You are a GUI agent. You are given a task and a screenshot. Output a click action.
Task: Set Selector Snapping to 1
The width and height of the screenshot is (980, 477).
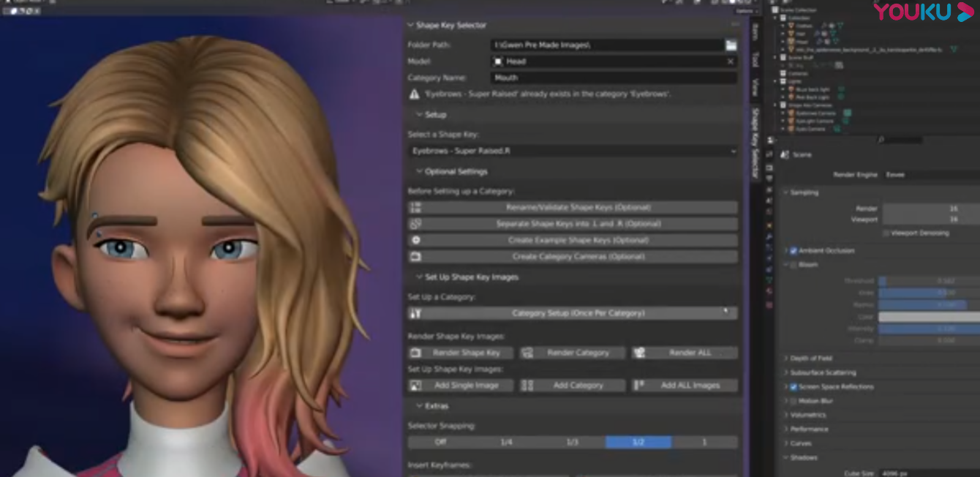point(704,442)
